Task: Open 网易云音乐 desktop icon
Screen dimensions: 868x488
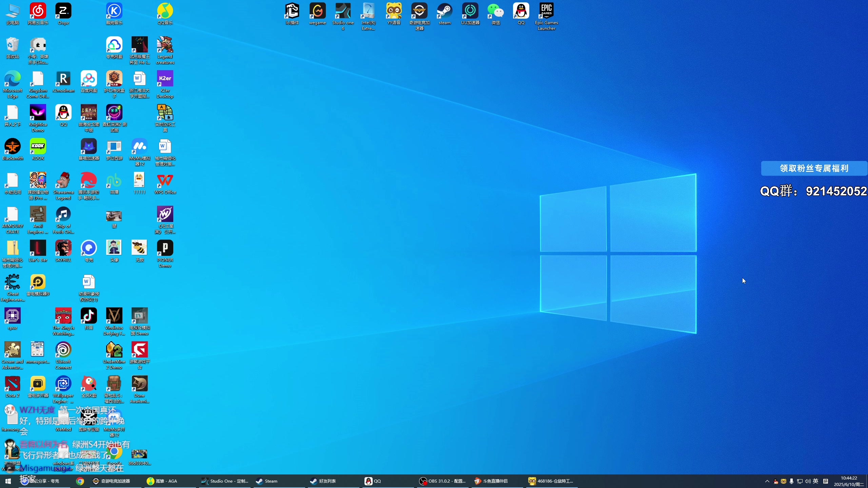Action: tap(38, 14)
